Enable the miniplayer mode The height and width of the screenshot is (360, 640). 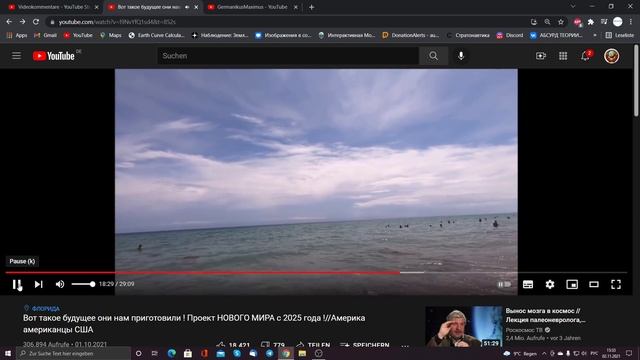[x=572, y=284]
